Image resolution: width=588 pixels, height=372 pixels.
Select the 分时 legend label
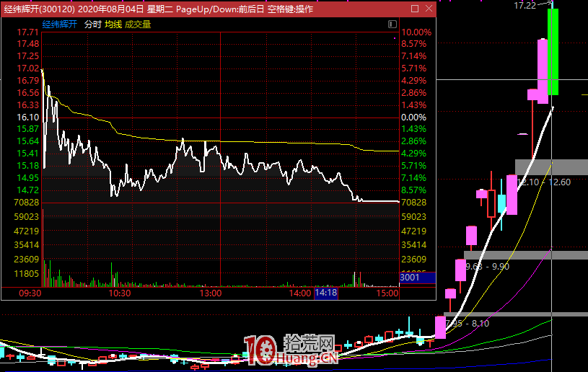point(93,24)
